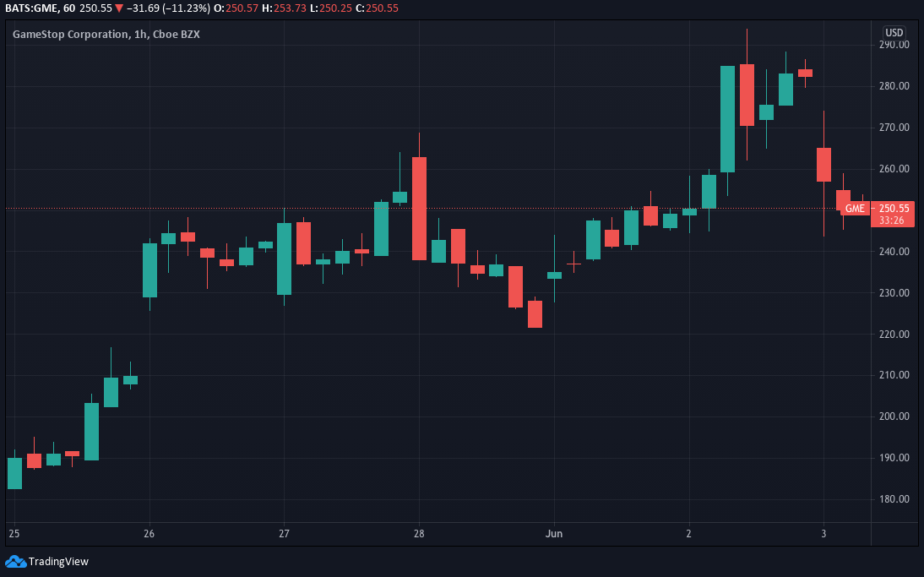
Task: Click the 28 date label on time axis
Action: pos(419,534)
